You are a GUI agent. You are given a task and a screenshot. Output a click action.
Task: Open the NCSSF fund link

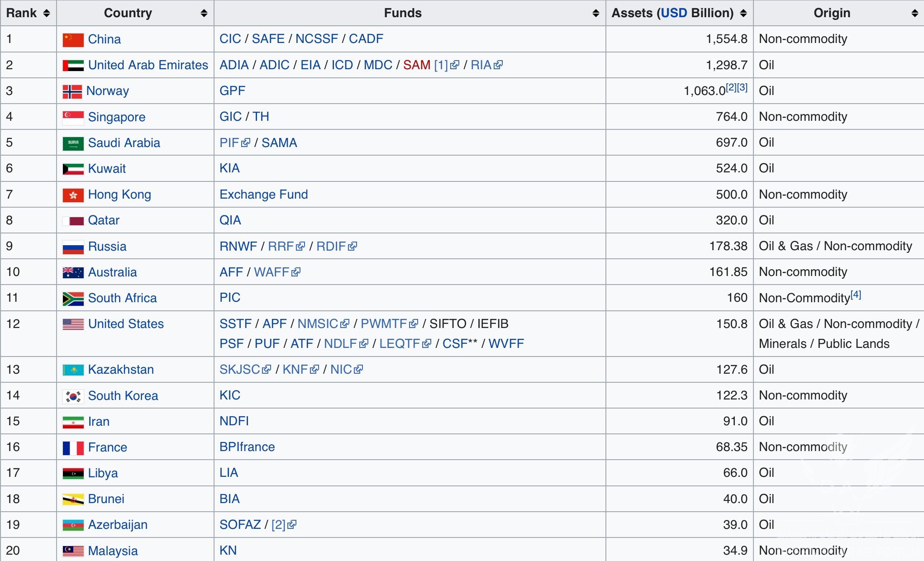(x=317, y=39)
